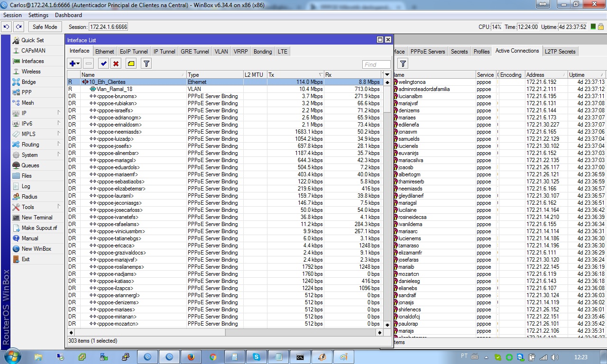Viewport: 607px width, 364px height.
Task: Open Queues in the sidebar
Action: pos(30,165)
